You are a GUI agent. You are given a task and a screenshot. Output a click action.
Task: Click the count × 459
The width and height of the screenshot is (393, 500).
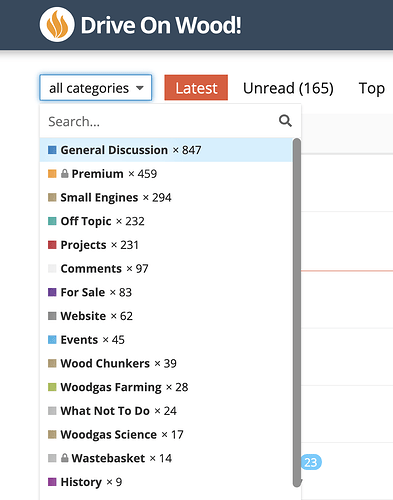pos(143,174)
